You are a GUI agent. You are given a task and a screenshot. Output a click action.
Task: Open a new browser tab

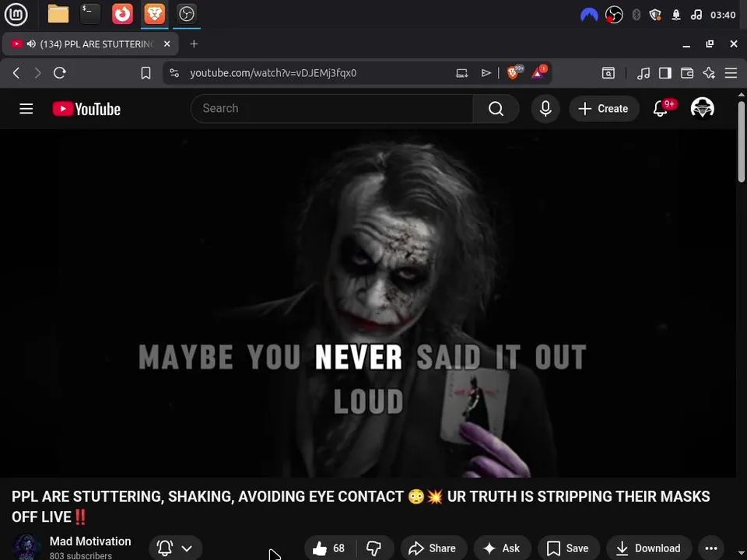pos(194,44)
